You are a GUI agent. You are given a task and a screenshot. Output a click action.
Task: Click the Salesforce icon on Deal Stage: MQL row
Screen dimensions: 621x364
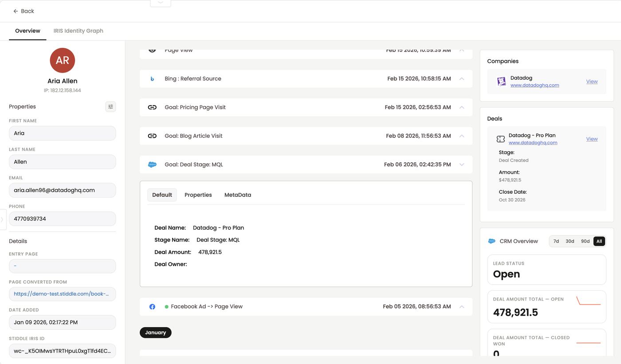coord(152,164)
